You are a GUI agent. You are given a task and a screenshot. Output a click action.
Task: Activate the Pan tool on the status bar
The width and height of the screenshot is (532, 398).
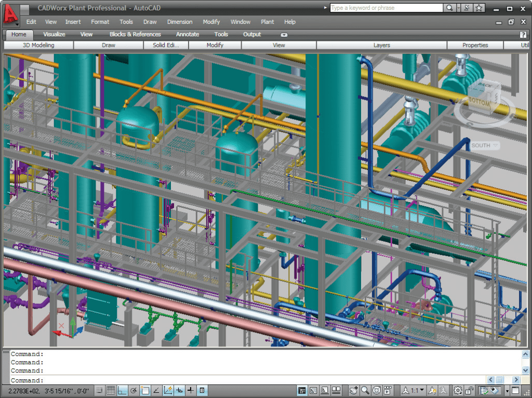pyautogui.click(x=354, y=389)
